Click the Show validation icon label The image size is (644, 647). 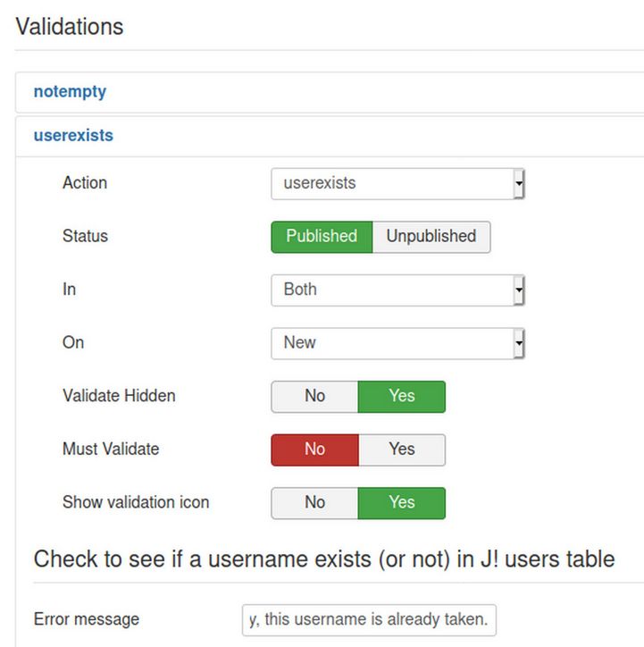click(x=136, y=502)
